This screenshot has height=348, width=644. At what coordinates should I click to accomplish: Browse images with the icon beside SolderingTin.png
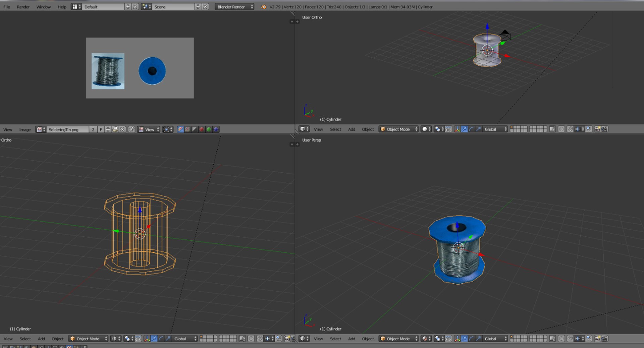(x=41, y=129)
